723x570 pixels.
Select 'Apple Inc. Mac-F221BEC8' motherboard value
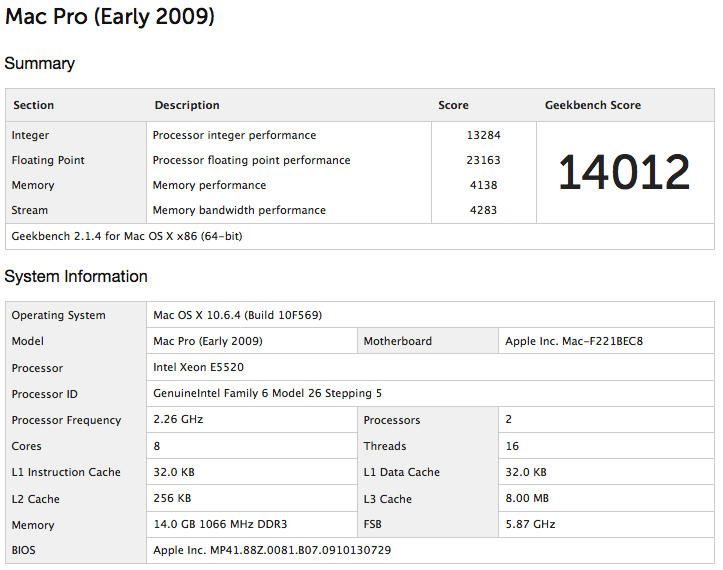574,341
